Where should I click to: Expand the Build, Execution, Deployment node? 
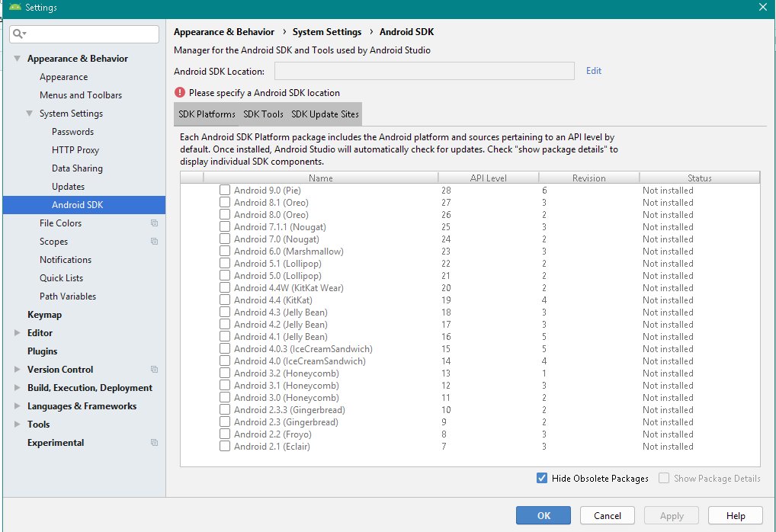pos(18,387)
